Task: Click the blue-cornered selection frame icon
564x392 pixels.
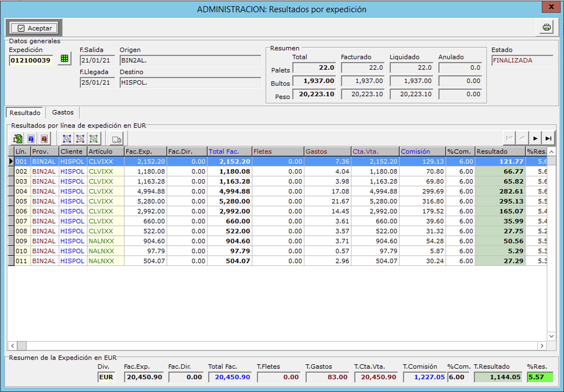Action: pos(67,139)
